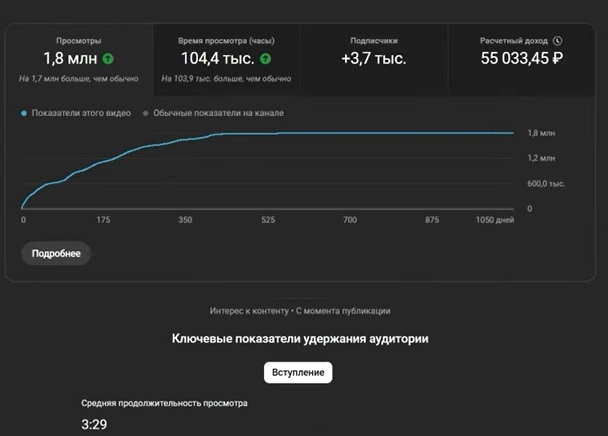Click the 525 days axis label
This screenshot has height=436, width=608.
coord(268,220)
